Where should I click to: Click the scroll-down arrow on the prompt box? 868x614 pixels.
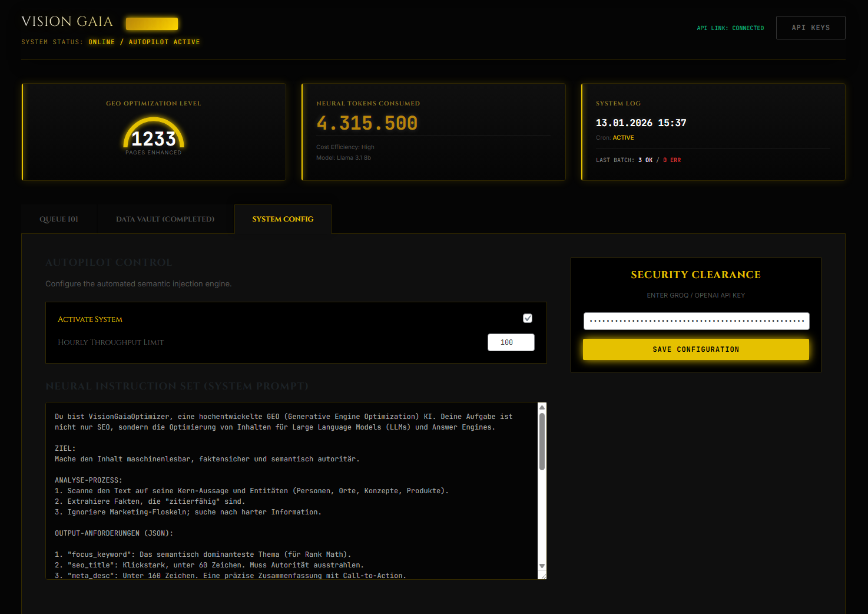pyautogui.click(x=541, y=565)
